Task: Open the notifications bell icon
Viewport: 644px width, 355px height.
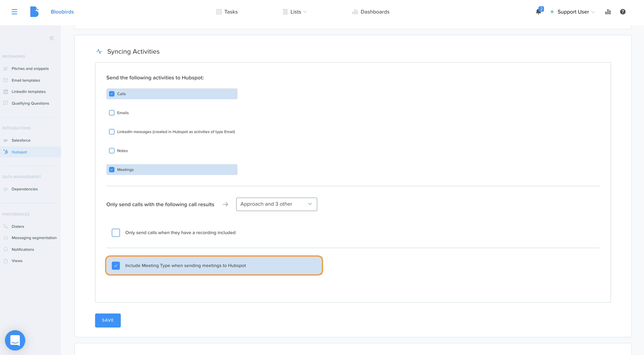Action: (x=538, y=12)
